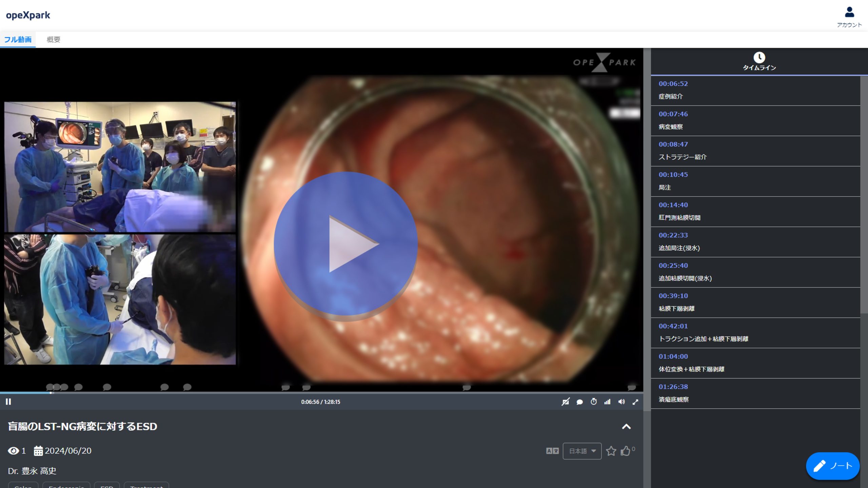Jump to 00:14:40 肛門測粘膜切開

coord(755,212)
